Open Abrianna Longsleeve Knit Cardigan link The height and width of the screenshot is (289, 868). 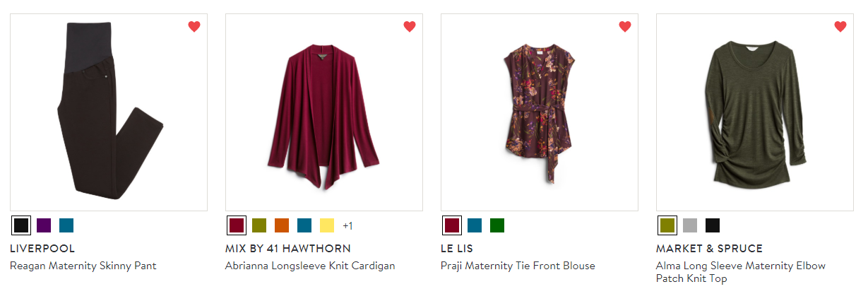(310, 266)
